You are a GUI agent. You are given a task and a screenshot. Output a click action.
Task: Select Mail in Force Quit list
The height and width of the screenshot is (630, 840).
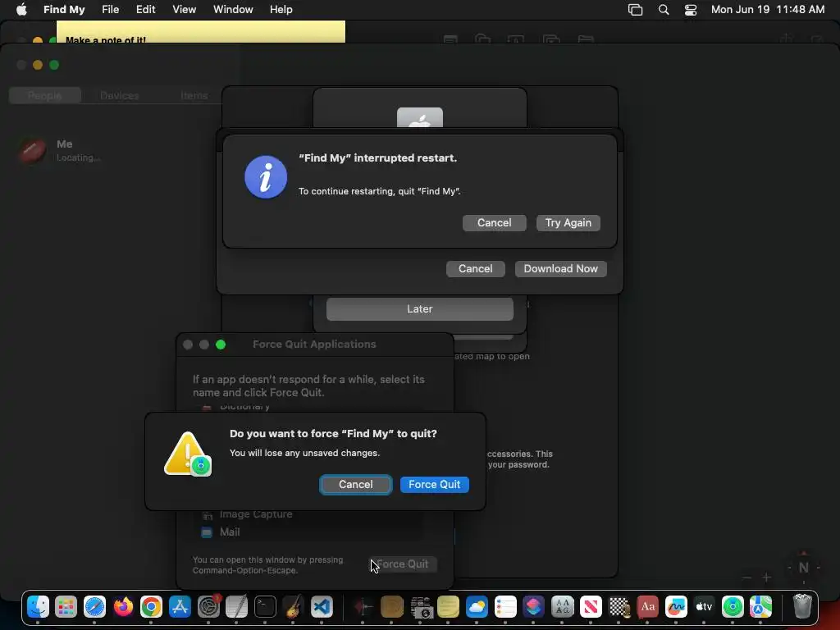(x=310, y=532)
